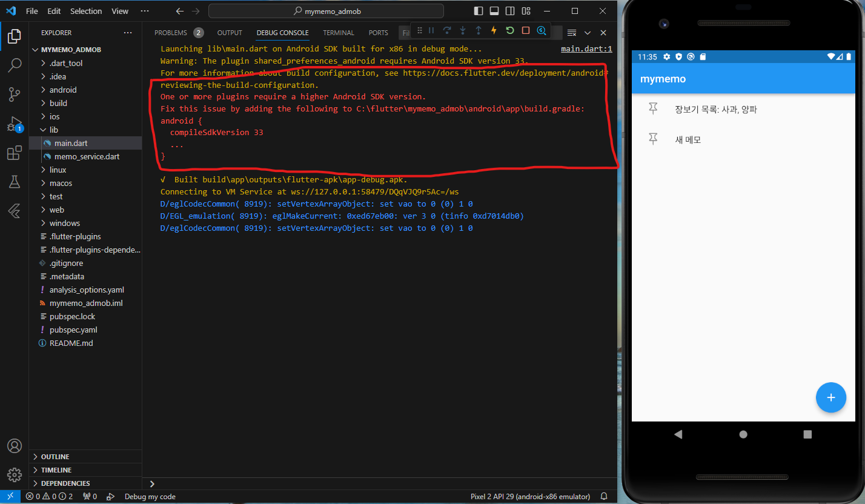
Task: Restart the debug session with green arrow
Action: click(510, 30)
